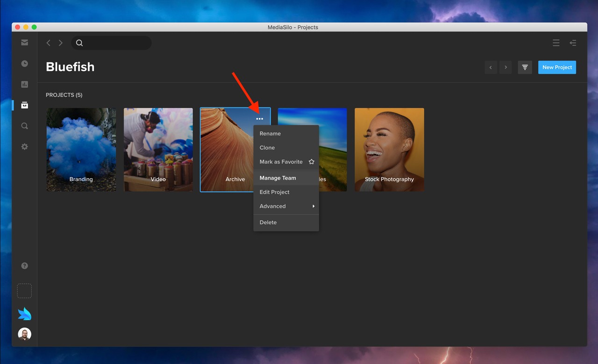598x364 pixels.
Task: Expand the Advanced submenu
Action: point(286,206)
